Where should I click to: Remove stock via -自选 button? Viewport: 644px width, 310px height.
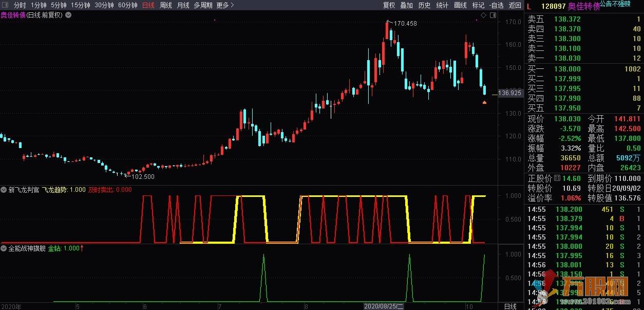pyautogui.click(x=496, y=5)
